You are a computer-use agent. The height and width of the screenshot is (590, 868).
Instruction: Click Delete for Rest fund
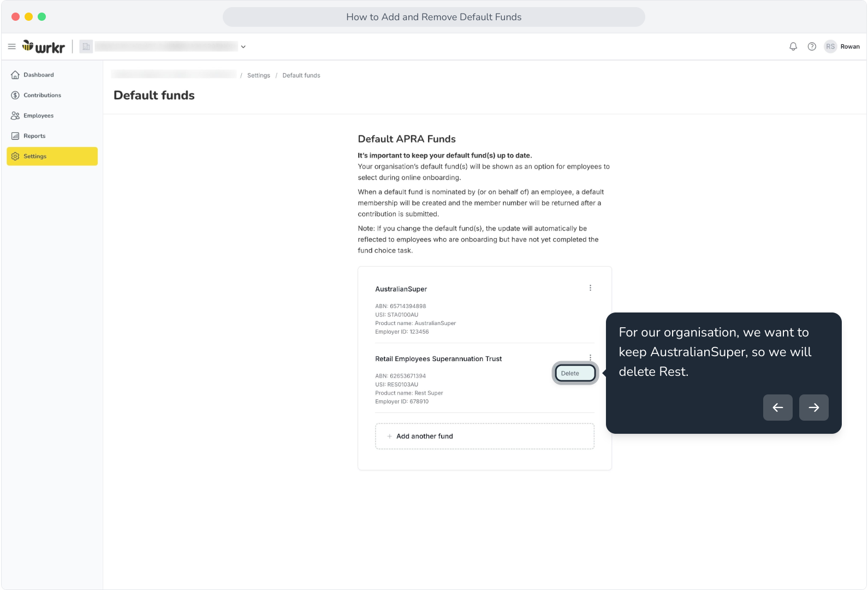click(x=575, y=374)
